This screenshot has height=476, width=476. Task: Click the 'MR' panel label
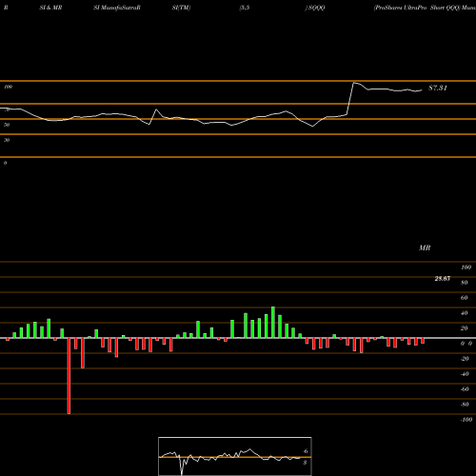425,248
